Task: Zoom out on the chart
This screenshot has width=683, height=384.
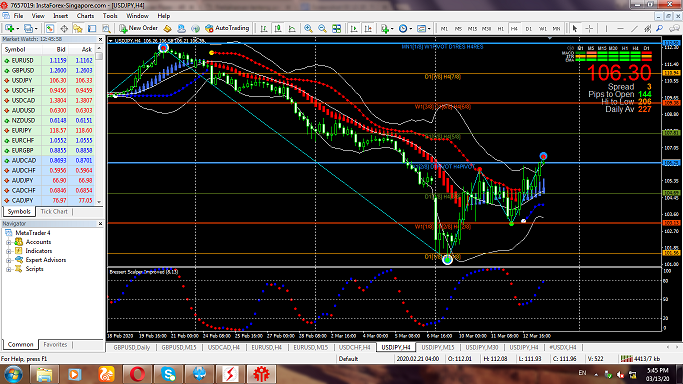Action: pyautogui.click(x=322, y=28)
